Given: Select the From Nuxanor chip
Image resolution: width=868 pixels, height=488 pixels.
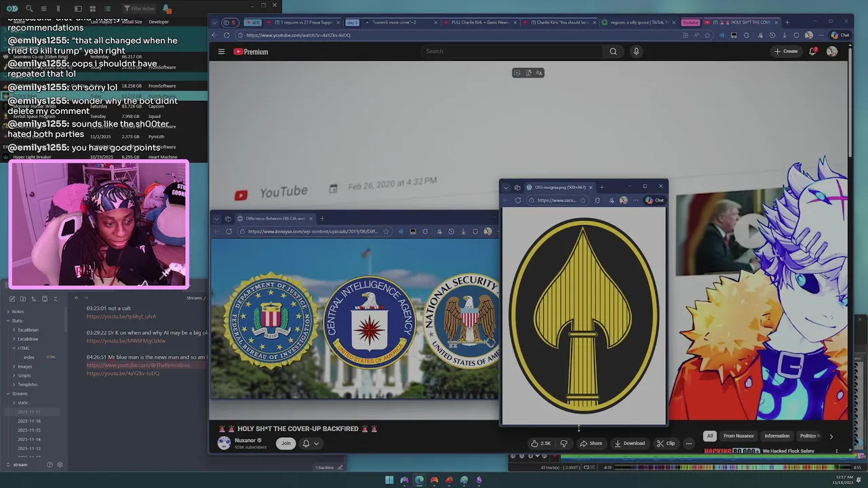Looking at the screenshot, I should [738, 436].
